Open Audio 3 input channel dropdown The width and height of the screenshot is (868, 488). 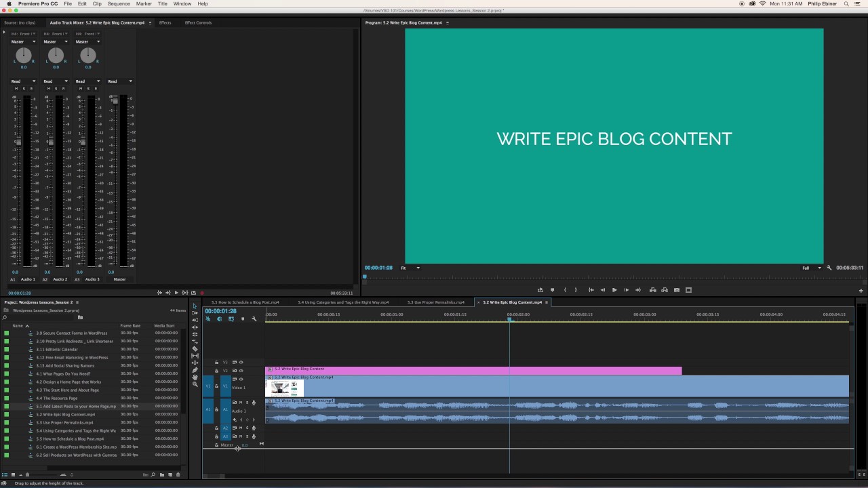(x=88, y=34)
